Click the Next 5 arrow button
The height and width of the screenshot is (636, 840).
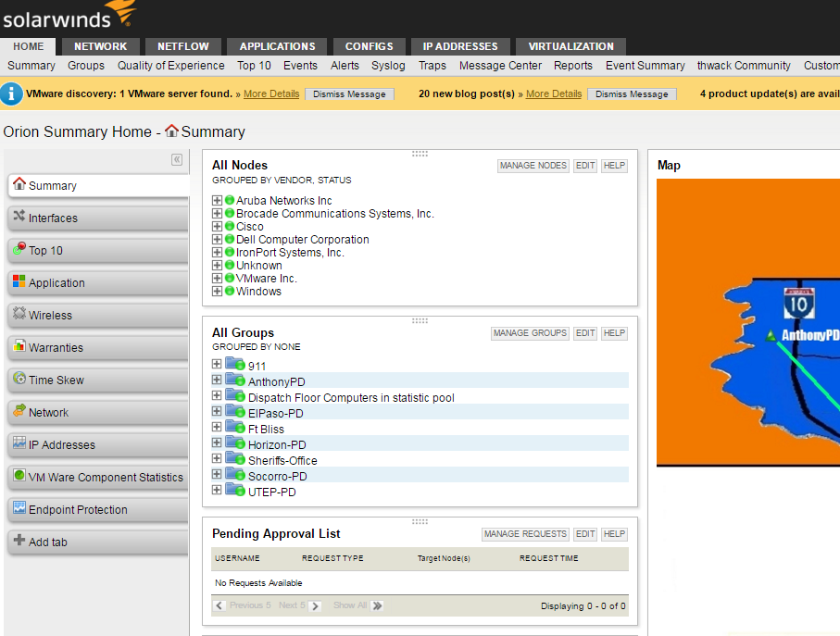coord(316,606)
